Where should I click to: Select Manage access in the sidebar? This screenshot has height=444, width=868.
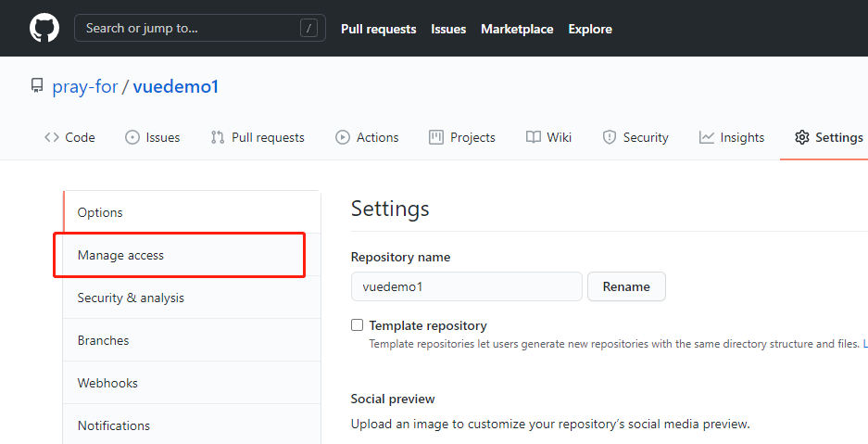pos(120,255)
